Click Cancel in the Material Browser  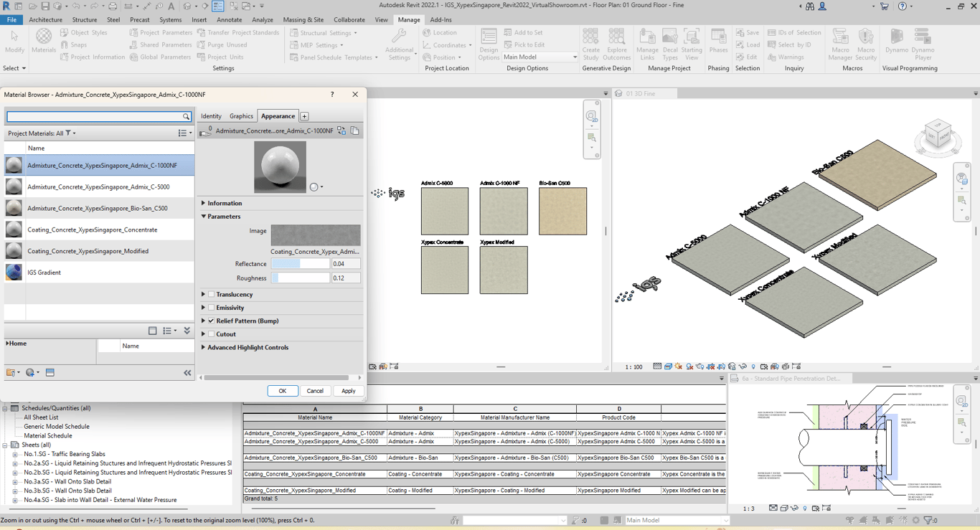pos(315,391)
